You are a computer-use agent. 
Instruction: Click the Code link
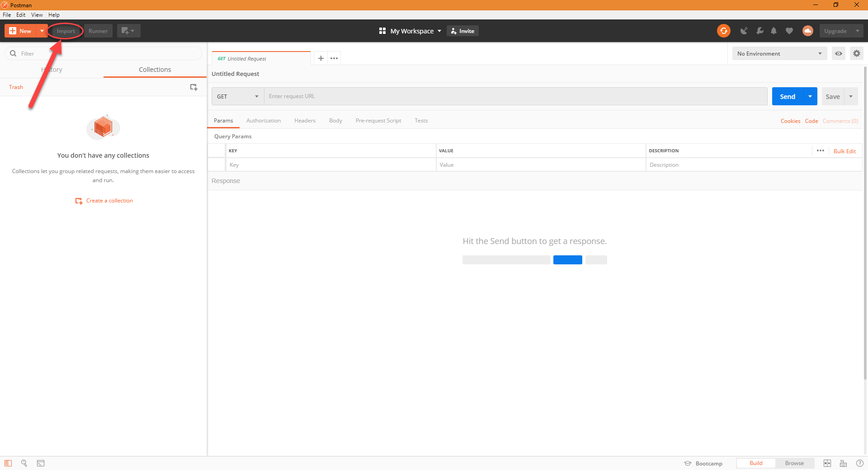811,121
